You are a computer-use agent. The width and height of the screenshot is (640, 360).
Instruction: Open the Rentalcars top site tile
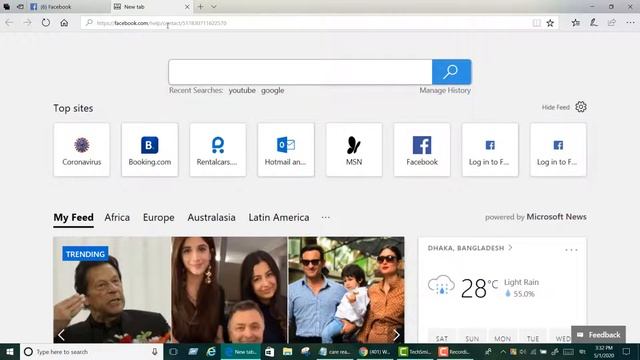pos(218,150)
